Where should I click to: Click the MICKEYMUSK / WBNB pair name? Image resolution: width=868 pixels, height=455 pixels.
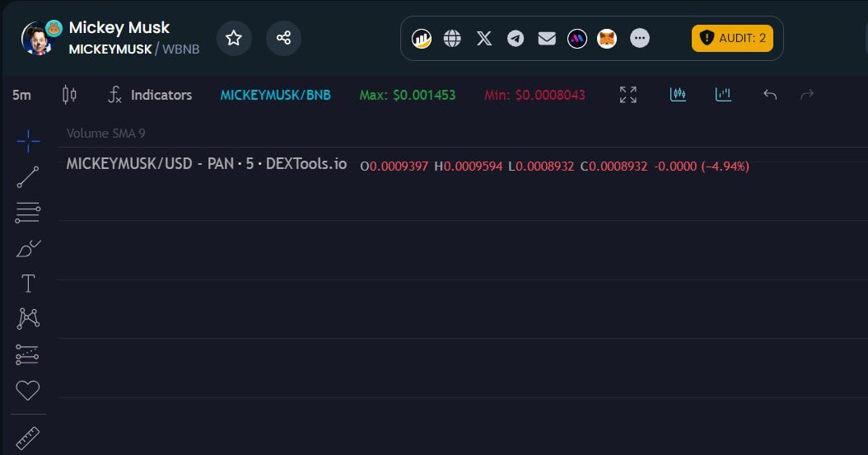tap(134, 49)
